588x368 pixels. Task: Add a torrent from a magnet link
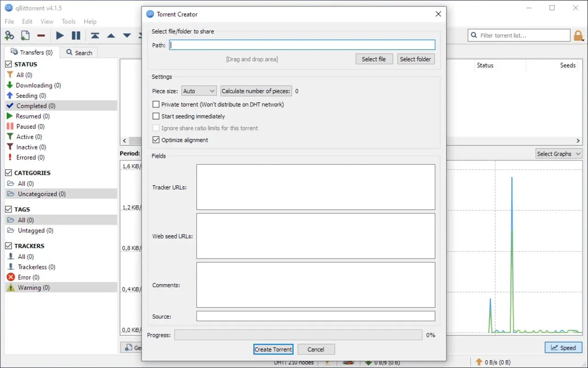pos(9,35)
